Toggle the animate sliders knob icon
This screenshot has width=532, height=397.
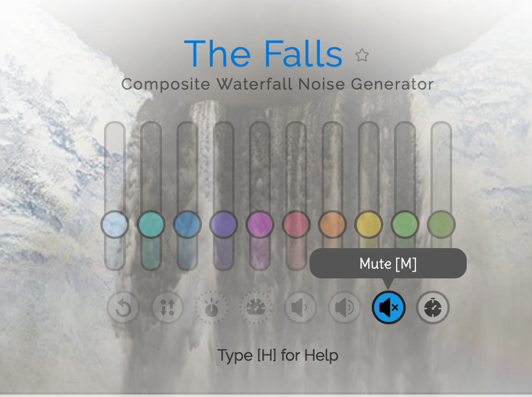pyautogui.click(x=212, y=307)
